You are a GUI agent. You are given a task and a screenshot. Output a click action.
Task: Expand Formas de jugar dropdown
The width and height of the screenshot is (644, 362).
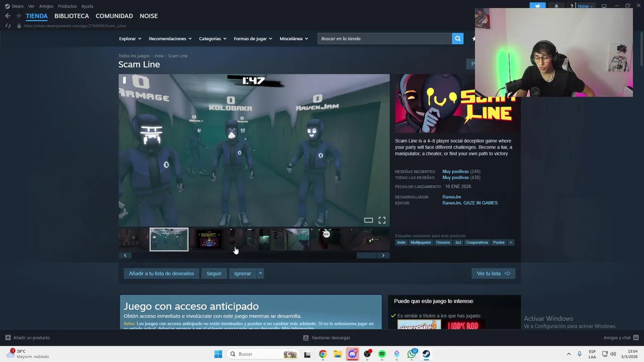[x=253, y=39]
